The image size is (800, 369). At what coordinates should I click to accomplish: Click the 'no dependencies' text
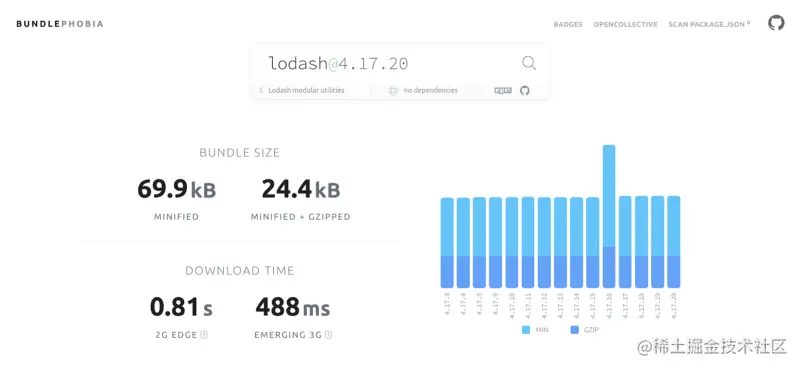pyautogui.click(x=431, y=90)
